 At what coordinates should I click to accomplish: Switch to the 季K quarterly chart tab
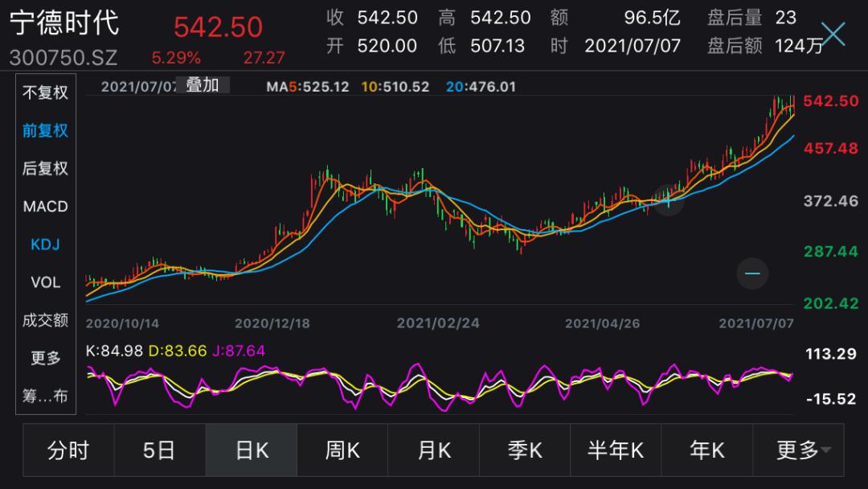[525, 450]
